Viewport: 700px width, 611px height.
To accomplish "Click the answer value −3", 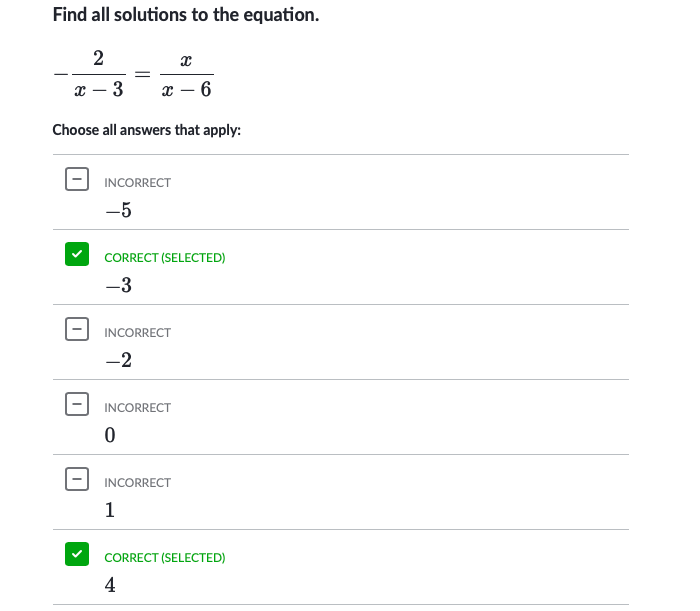I will (x=118, y=286).
